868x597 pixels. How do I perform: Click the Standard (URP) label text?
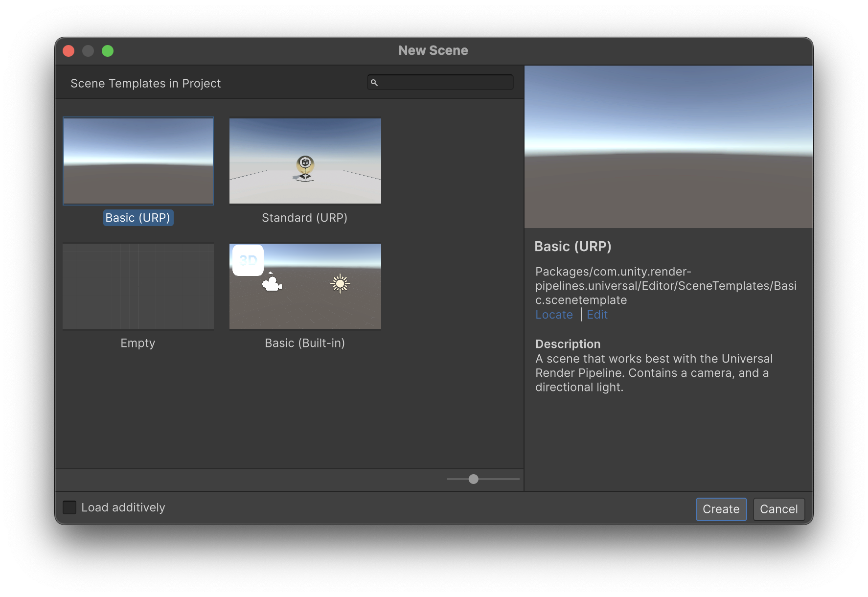304,218
